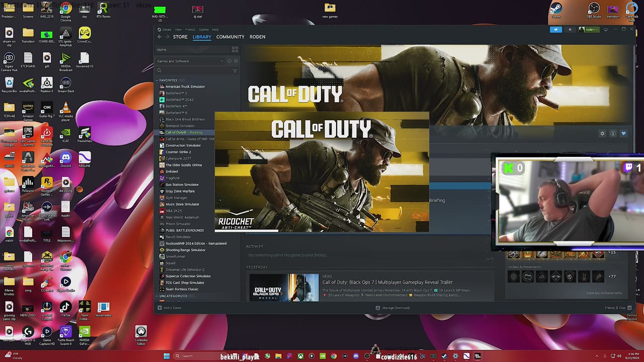
Task: Switch to the STORE tab
Action: pyautogui.click(x=180, y=37)
